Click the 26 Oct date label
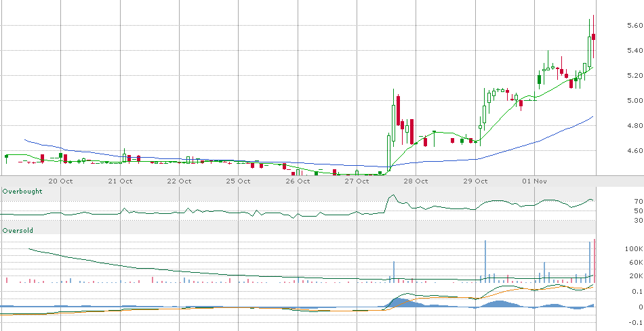The image size is (644, 331). (298, 181)
